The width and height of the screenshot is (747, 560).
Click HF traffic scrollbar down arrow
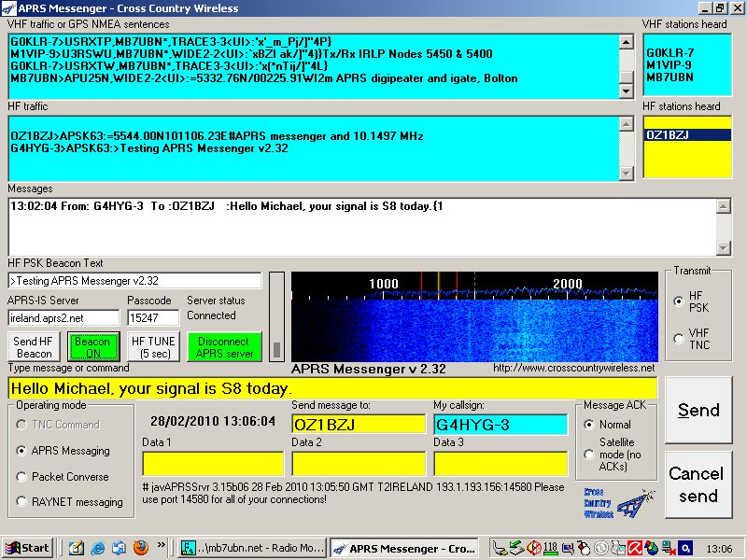pyautogui.click(x=626, y=174)
